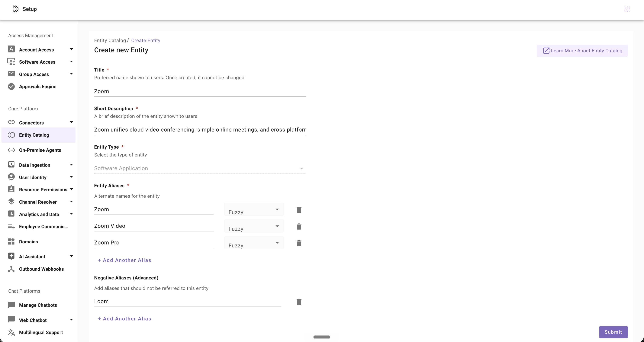Viewport: 644px width, 342px height.
Task: Click the Zoom Pro alias text field
Action: (x=154, y=243)
